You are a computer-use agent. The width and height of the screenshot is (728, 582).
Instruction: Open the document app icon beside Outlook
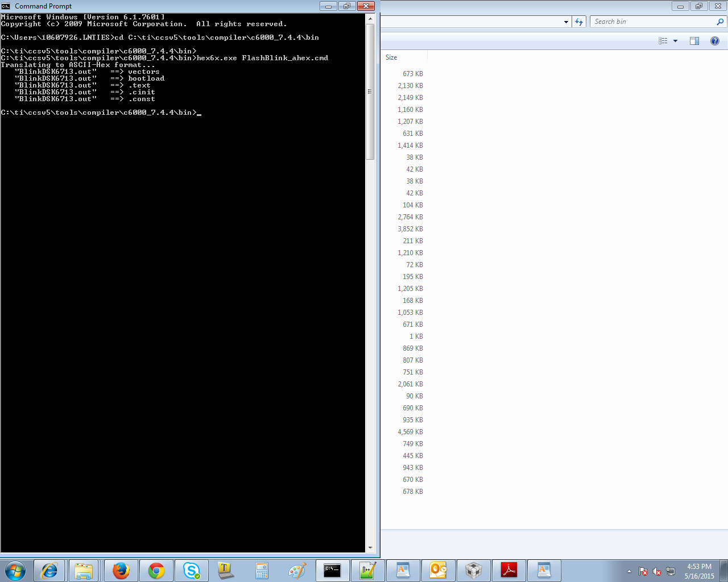(x=403, y=570)
